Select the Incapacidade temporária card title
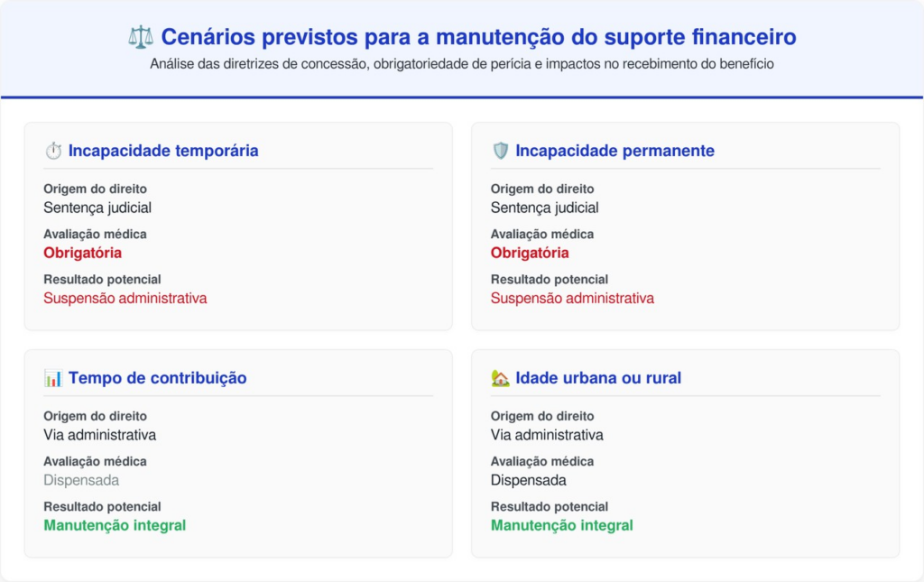Image resolution: width=924 pixels, height=582 pixels. 163,151
